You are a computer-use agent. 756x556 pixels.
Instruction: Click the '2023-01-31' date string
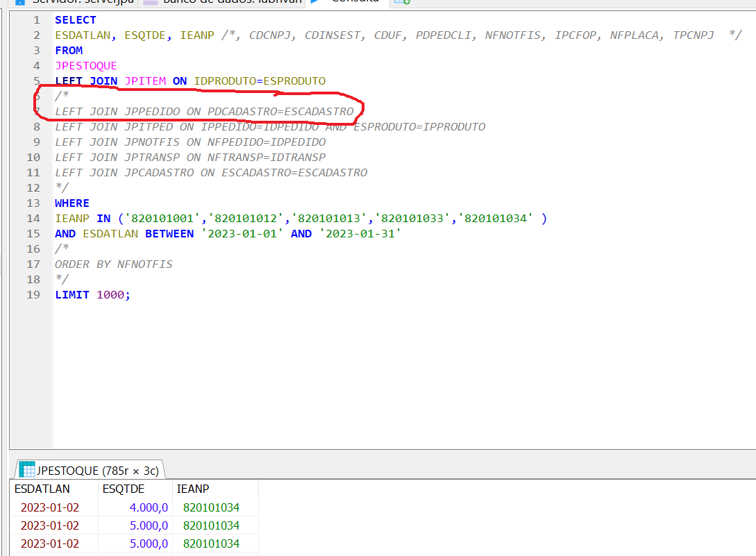pyautogui.click(x=360, y=234)
